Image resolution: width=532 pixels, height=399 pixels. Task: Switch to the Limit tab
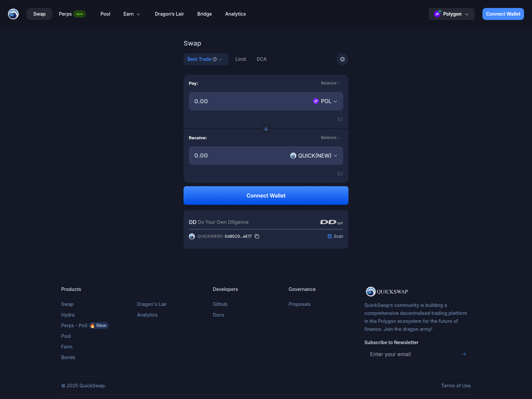[x=241, y=59]
